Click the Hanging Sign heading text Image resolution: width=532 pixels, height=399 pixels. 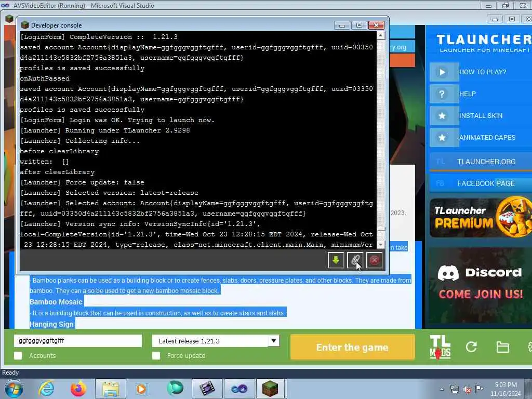pyautogui.click(x=51, y=324)
